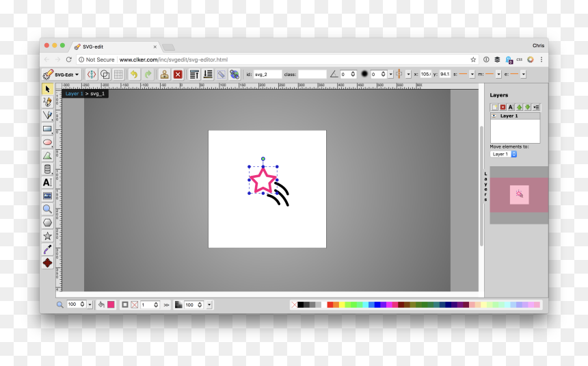This screenshot has width=588, height=366.
Task: Click the element id field svg_2
Action: coord(267,75)
